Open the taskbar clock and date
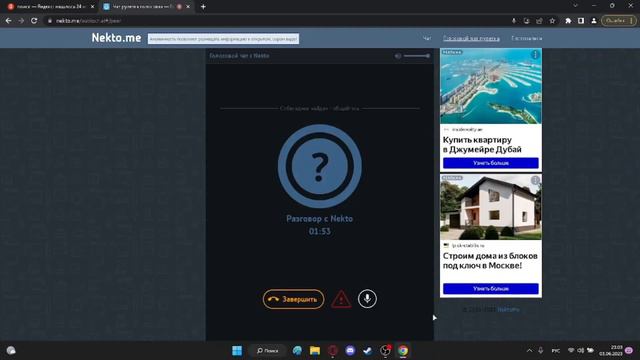Image resolution: width=640 pixels, height=360 pixels. [x=611, y=351]
